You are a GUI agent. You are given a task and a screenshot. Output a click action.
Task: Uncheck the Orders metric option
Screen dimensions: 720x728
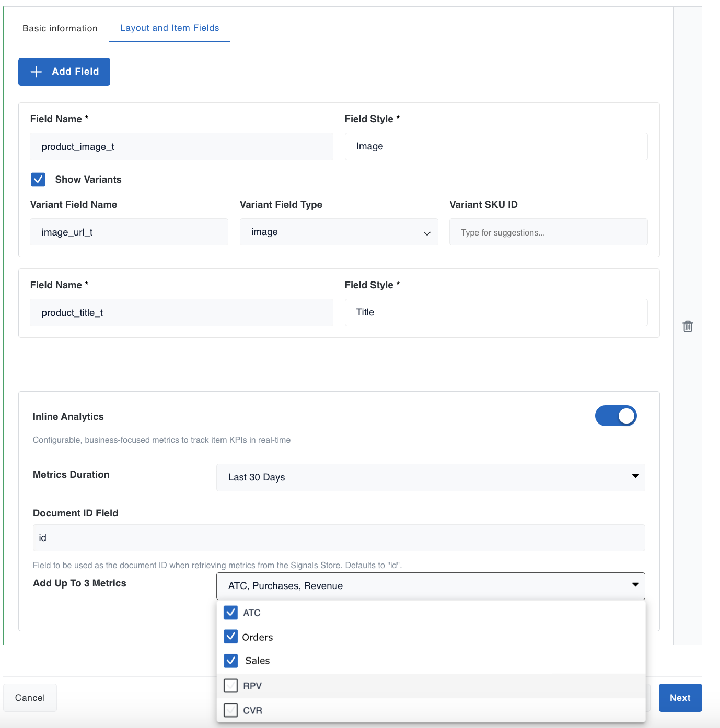(230, 636)
